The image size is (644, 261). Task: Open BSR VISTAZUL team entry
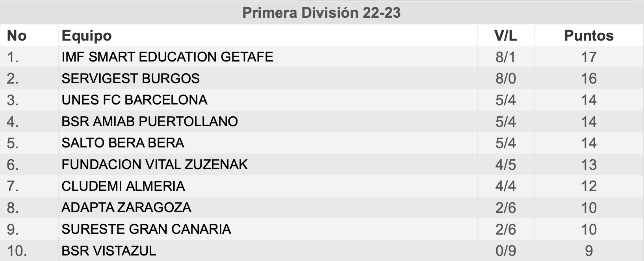click(109, 251)
